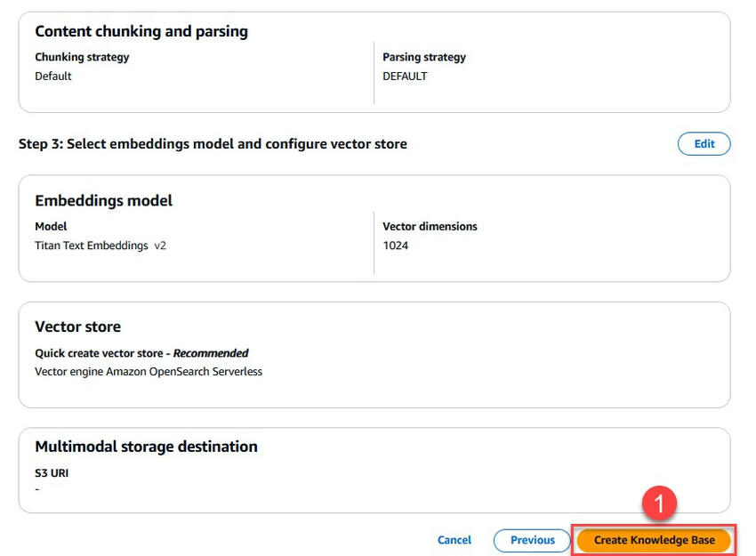Click the Vector dimensions label
Viewport: 756px width, 556px height.
(430, 227)
